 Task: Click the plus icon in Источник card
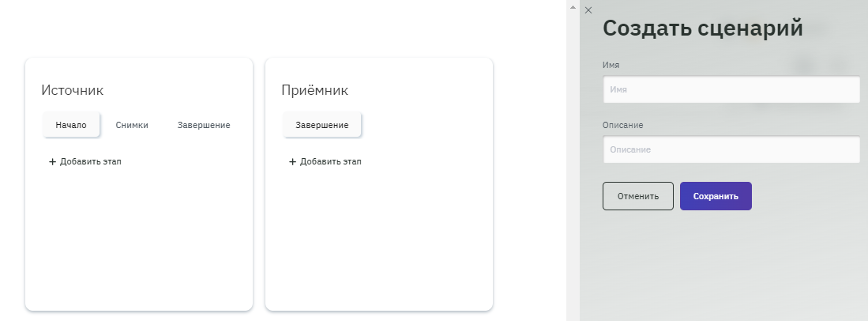pyautogui.click(x=52, y=161)
